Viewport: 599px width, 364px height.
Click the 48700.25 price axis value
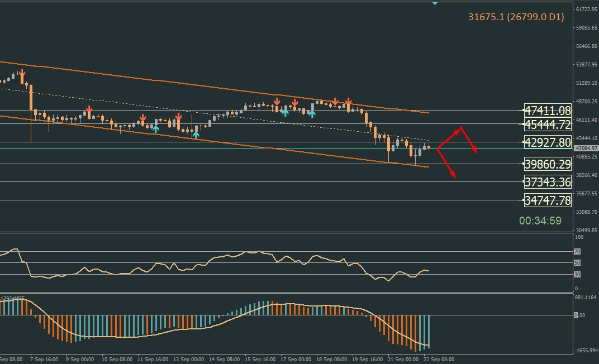(586, 101)
